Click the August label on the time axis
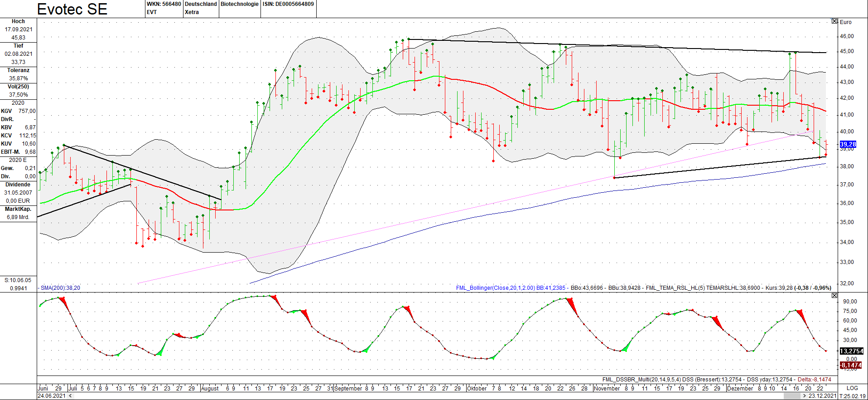Image resolution: width=868 pixels, height=400 pixels. tap(210, 388)
